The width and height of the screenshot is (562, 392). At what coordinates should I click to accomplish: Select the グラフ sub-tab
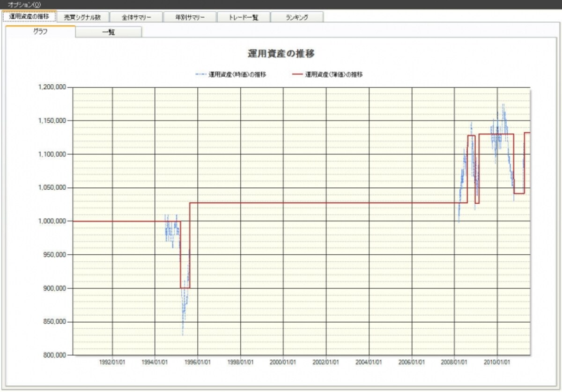40,32
